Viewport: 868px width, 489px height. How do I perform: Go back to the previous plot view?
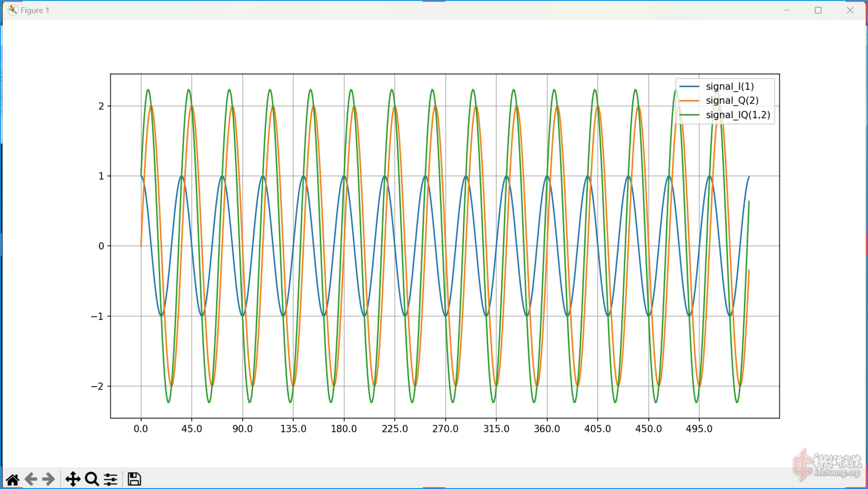(31, 479)
